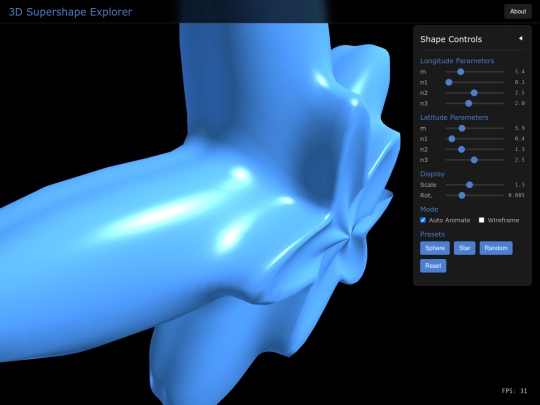The image size is (540, 405).
Task: Adjust the Latitude n1 slider
Action: 474,139
